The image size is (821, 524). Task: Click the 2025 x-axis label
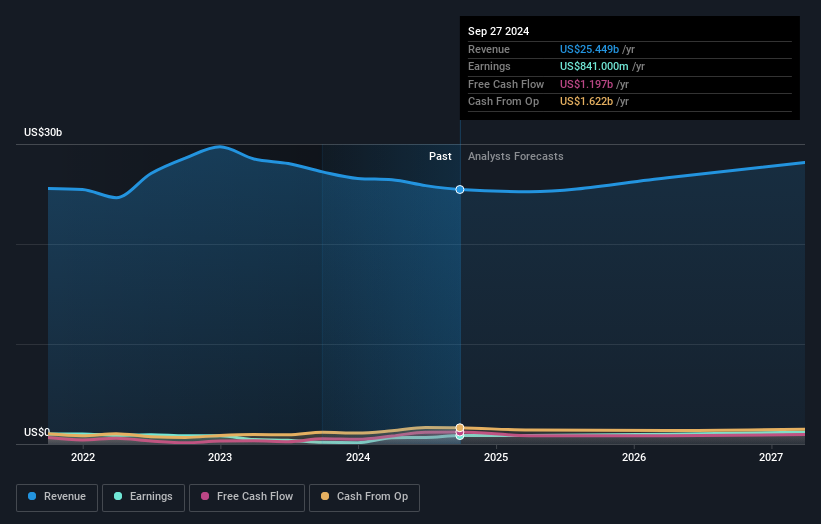[x=496, y=457]
